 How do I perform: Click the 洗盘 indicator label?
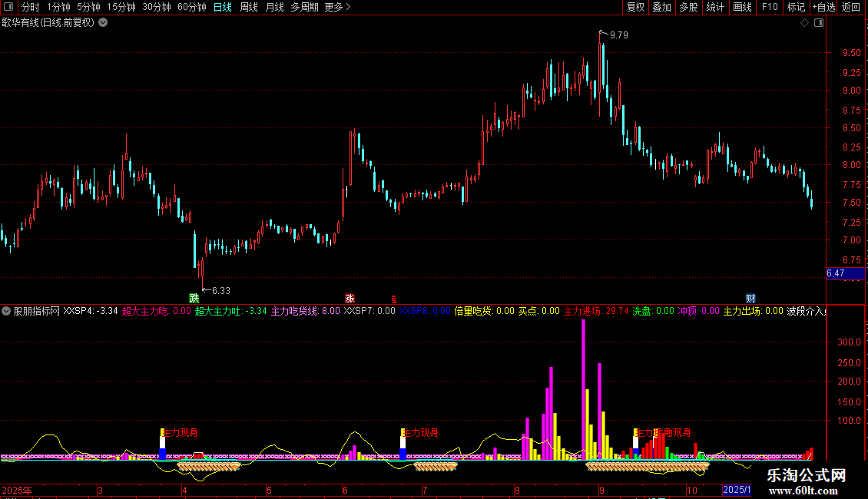coord(654,312)
